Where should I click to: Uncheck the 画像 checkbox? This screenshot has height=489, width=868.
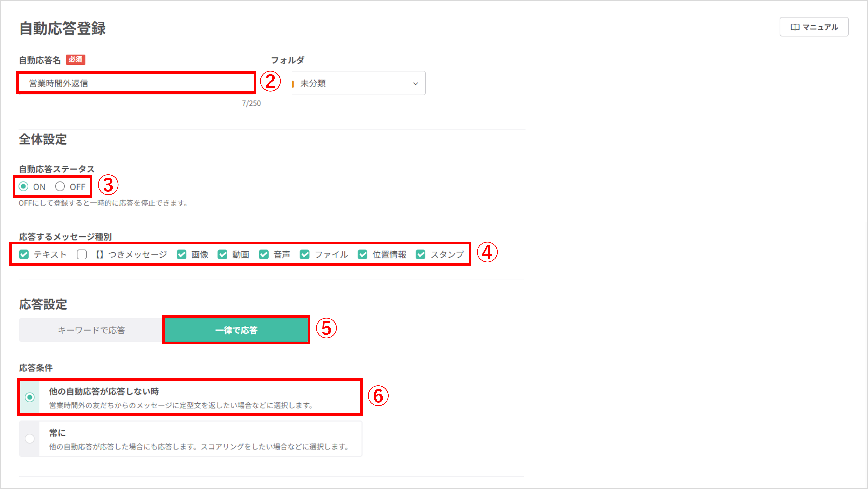[182, 254]
